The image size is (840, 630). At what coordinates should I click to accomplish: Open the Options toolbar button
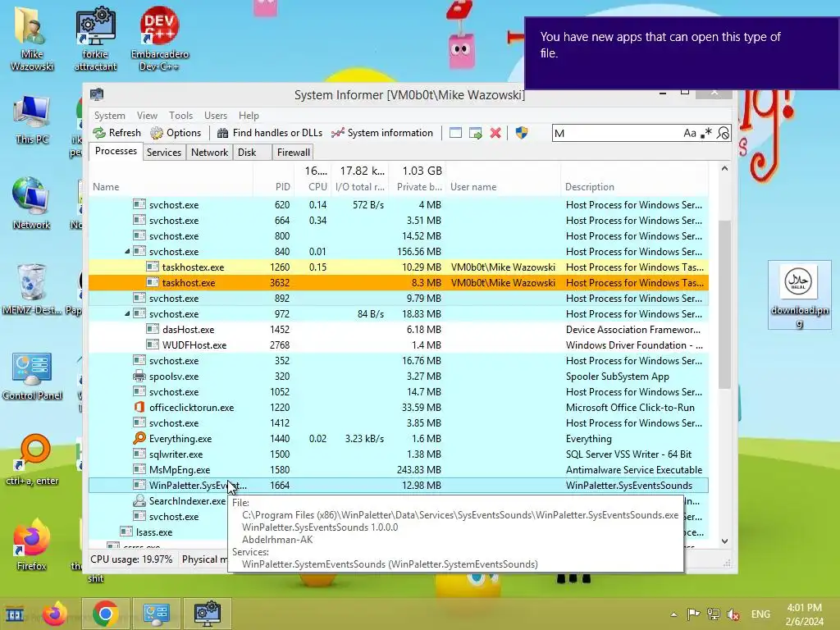click(x=176, y=133)
